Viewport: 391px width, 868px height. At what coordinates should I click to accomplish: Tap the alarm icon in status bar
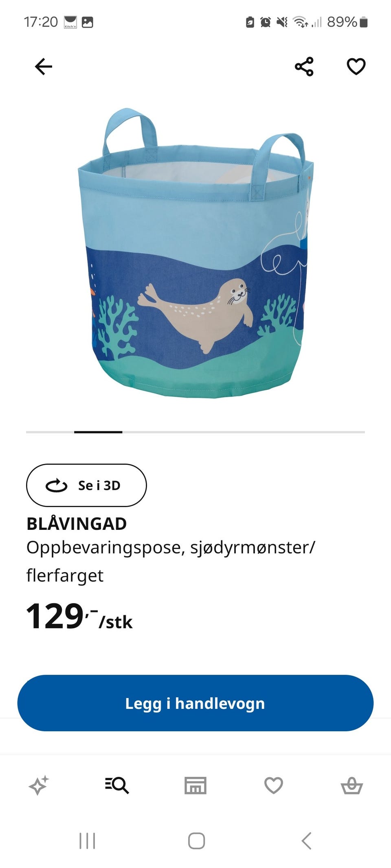[266, 22]
